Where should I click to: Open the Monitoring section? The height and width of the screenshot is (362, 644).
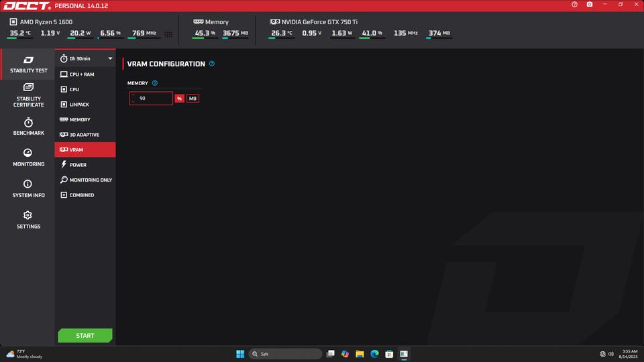(x=28, y=158)
